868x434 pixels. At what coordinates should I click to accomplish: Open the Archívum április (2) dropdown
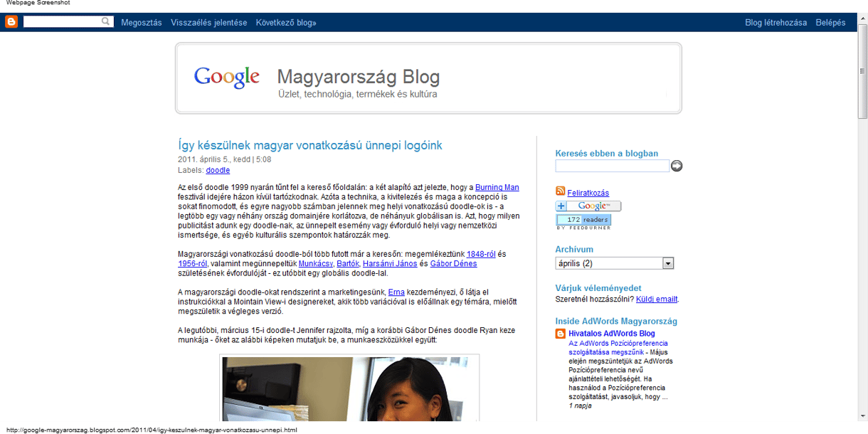click(x=615, y=263)
